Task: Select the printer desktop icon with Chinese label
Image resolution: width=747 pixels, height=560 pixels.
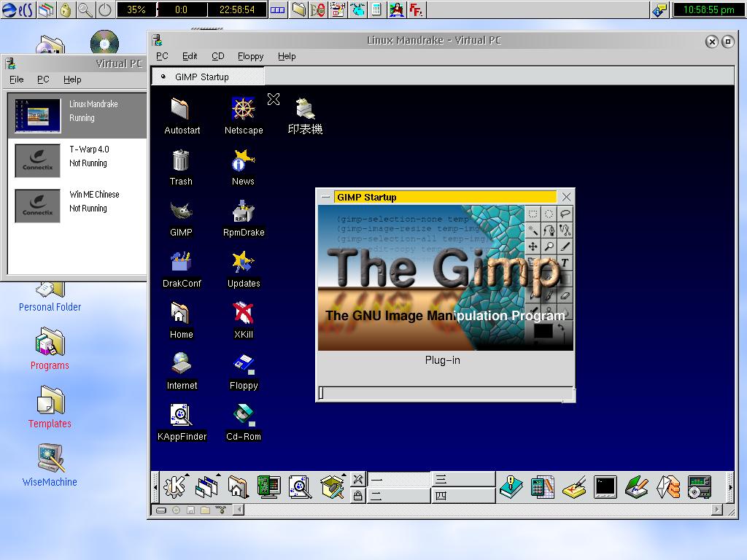Action: click(306, 116)
